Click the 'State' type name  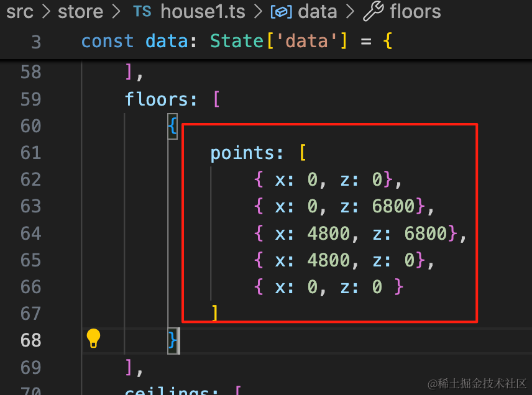pos(237,41)
